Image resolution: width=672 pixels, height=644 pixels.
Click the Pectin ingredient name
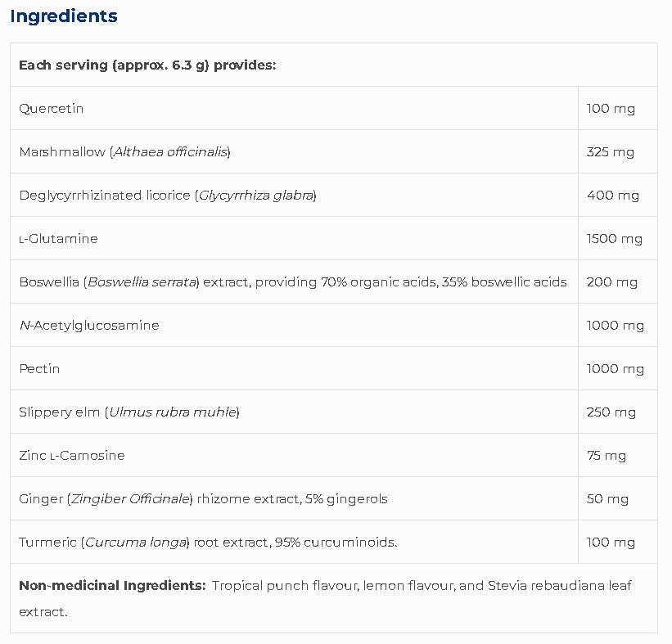[39, 369]
